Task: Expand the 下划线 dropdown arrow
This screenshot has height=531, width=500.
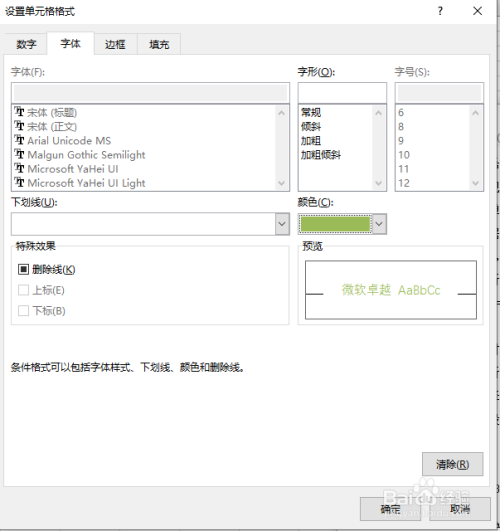Action: click(x=282, y=224)
